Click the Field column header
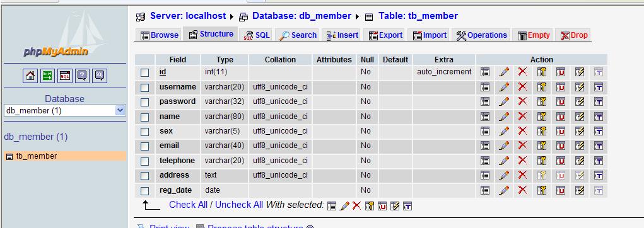This screenshot has height=228, width=644. (178, 59)
